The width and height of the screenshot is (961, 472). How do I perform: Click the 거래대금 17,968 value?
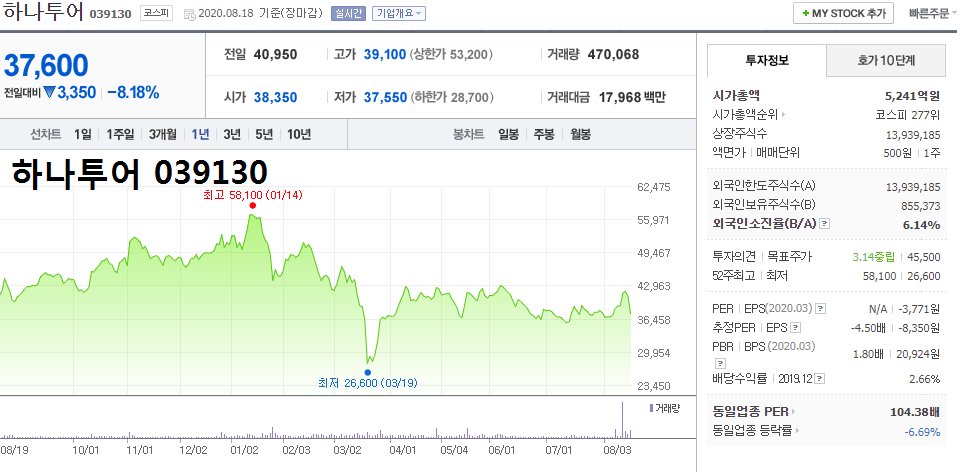[620, 97]
